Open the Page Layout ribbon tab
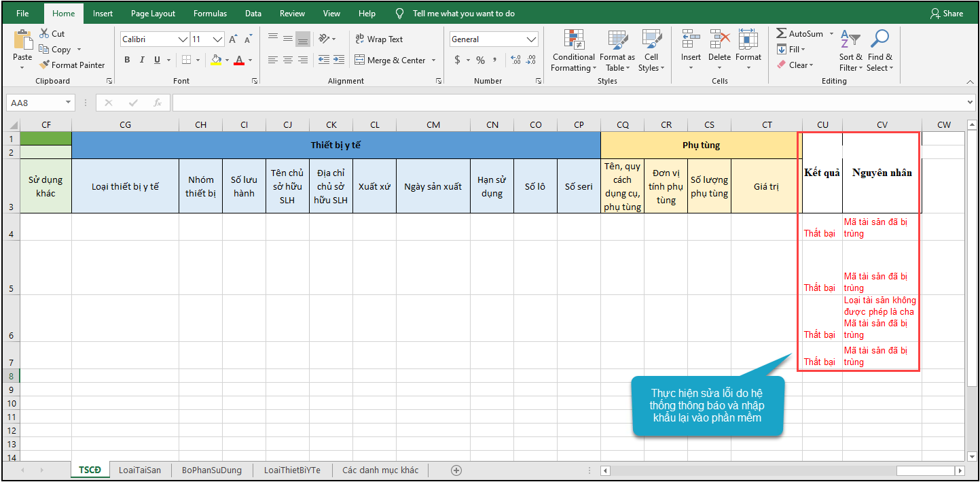980x482 pixels. 153,14
